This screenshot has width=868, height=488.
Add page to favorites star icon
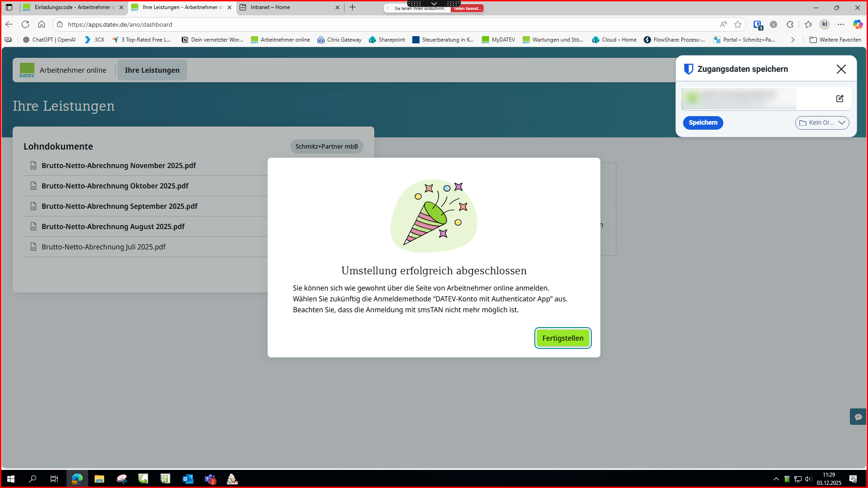coord(738,24)
